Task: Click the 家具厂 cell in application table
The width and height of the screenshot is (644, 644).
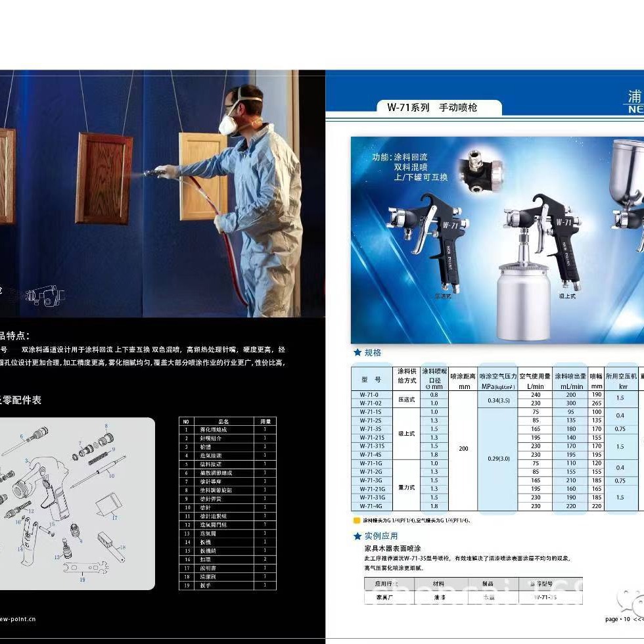Action: point(389,597)
